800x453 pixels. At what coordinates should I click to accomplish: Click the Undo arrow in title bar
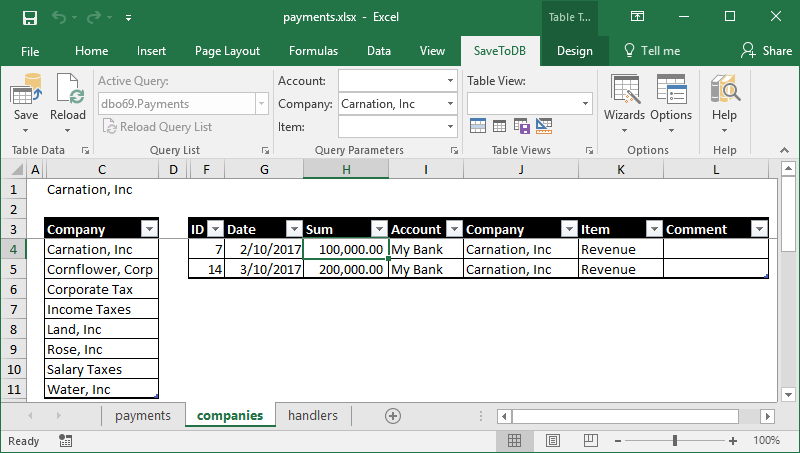59,18
